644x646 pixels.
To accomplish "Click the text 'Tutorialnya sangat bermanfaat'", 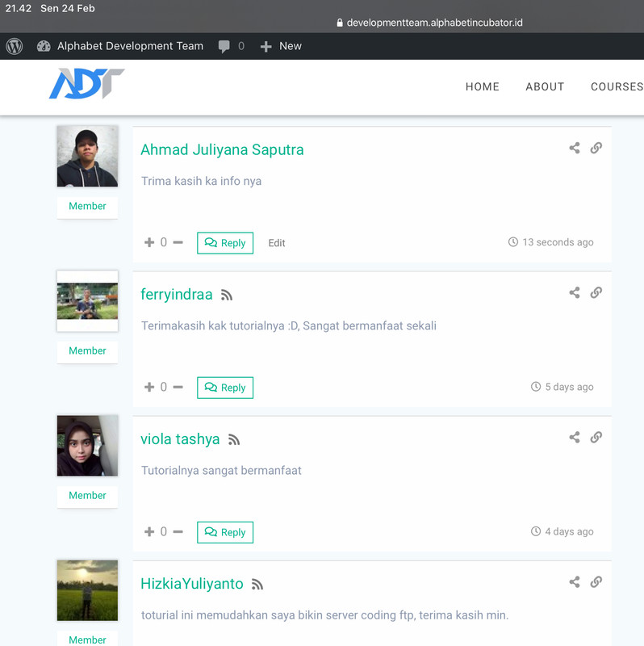I will point(221,471).
